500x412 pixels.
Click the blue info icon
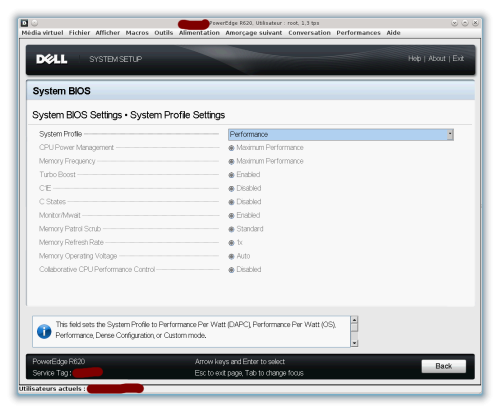click(x=44, y=331)
